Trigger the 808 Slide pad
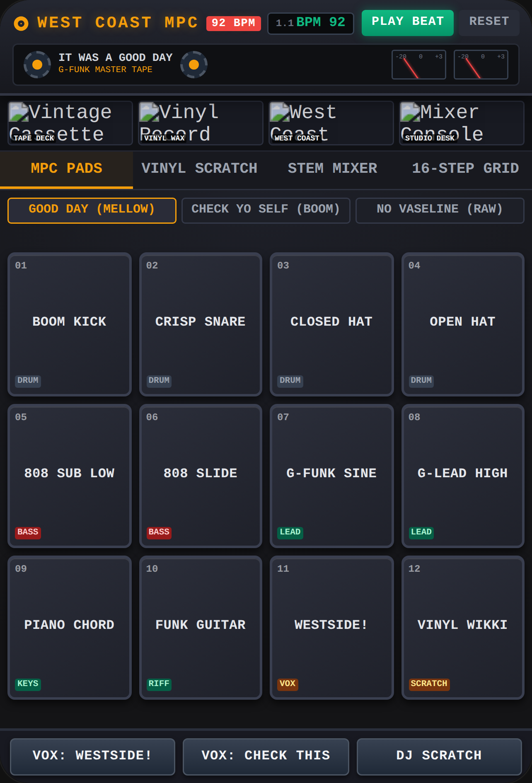Viewport: 532px width, 783px height. [201, 476]
